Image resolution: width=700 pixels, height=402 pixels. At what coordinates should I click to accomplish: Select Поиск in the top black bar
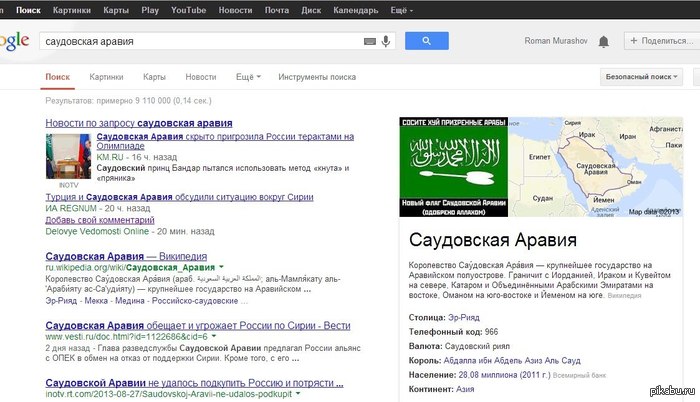29,10
